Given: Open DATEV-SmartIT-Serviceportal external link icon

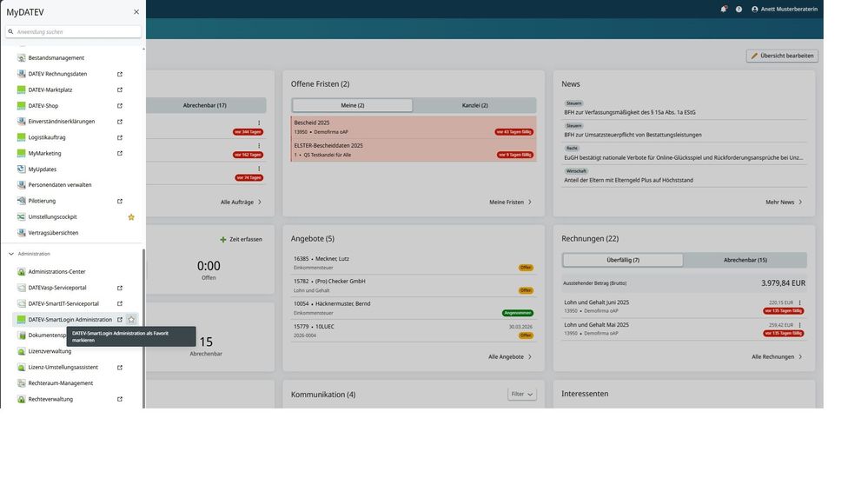Looking at the screenshot, I should coord(120,303).
